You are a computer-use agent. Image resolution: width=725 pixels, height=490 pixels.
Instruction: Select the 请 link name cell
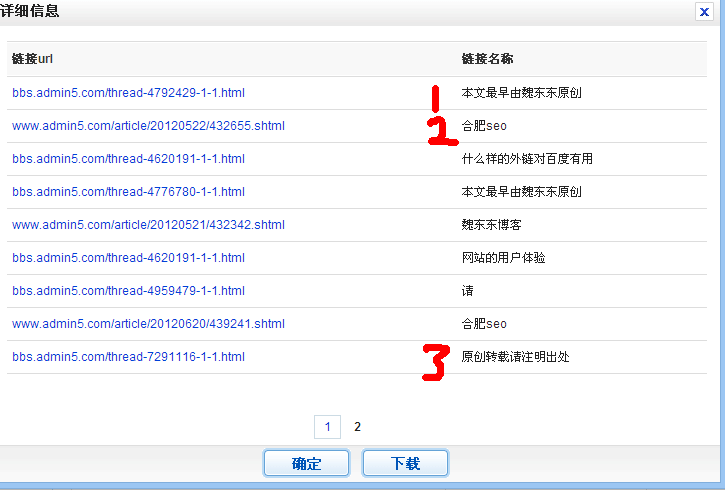tap(467, 291)
